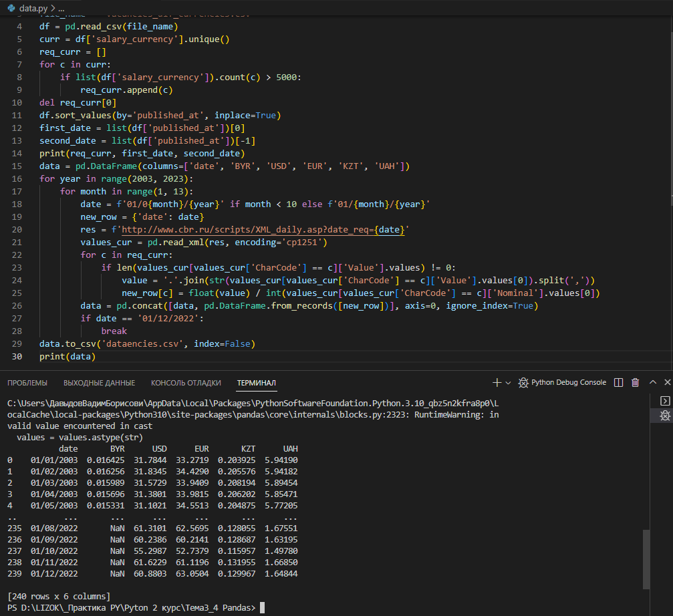The height and width of the screenshot is (616, 673).
Task: Click the bug icon beside Python Debug Console label
Action: (x=523, y=382)
